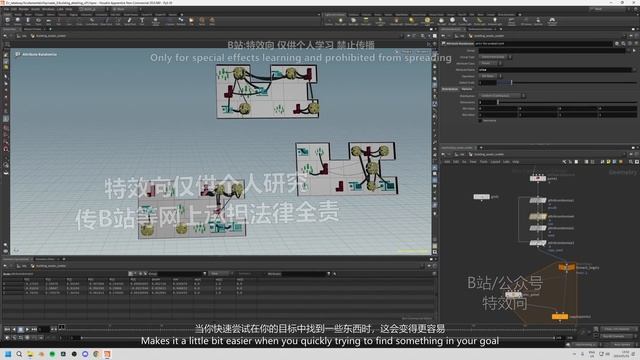Select the Environment Light shelf tool
Viewport: 640px width, 360px height.
[427, 21]
